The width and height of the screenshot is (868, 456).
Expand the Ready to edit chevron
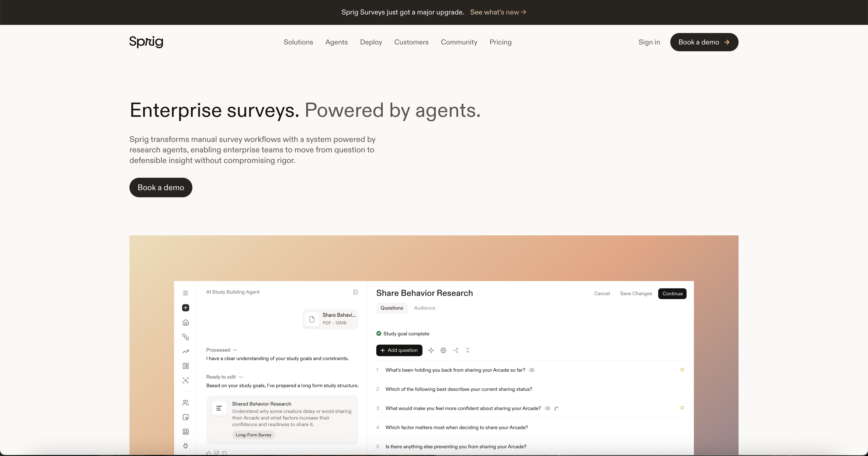[x=241, y=377]
